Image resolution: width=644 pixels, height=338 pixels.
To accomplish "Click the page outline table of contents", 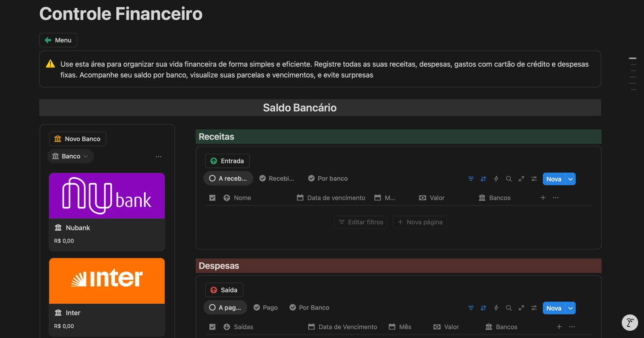I will tap(633, 74).
